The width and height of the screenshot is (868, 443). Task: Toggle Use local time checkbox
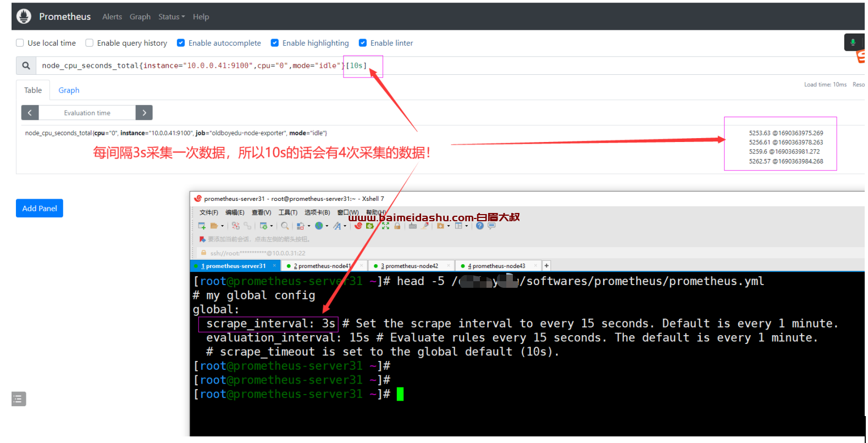[20, 43]
